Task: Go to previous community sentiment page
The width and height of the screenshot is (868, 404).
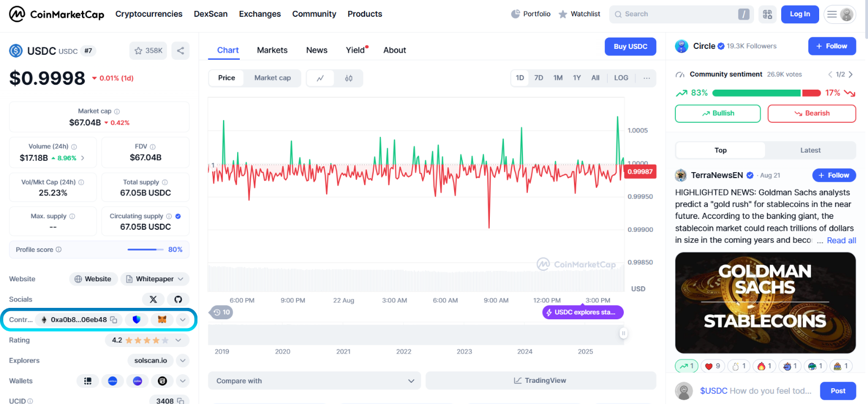Action: coord(830,74)
